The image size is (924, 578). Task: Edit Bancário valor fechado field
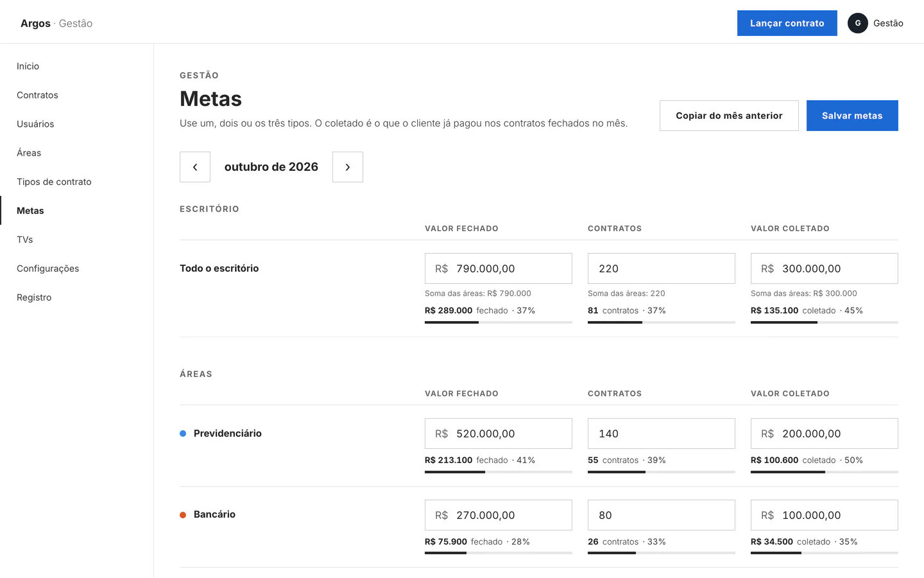click(x=499, y=515)
